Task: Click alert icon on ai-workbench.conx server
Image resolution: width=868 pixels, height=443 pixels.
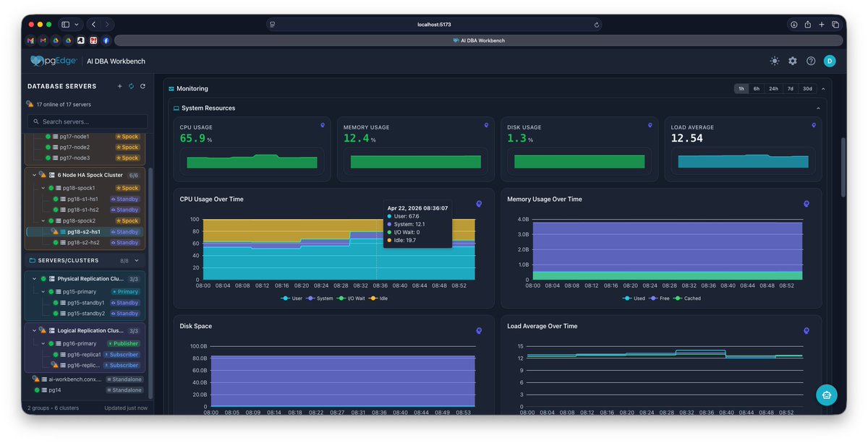Action: tap(35, 379)
